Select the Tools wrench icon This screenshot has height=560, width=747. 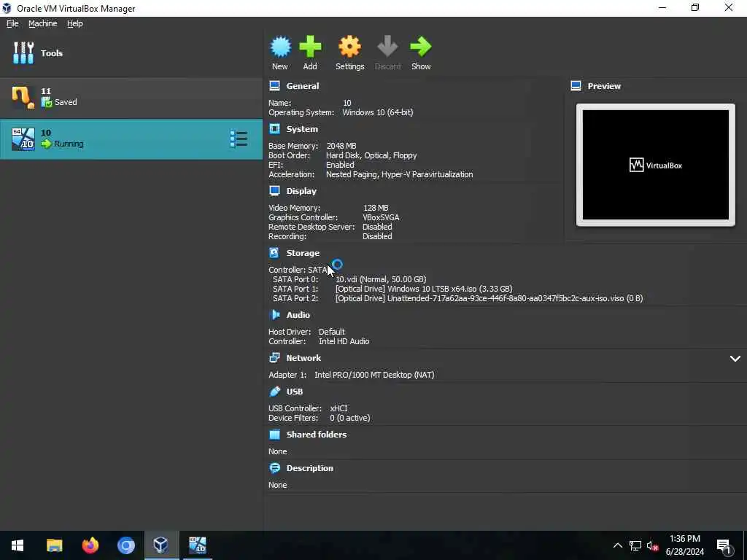point(23,52)
